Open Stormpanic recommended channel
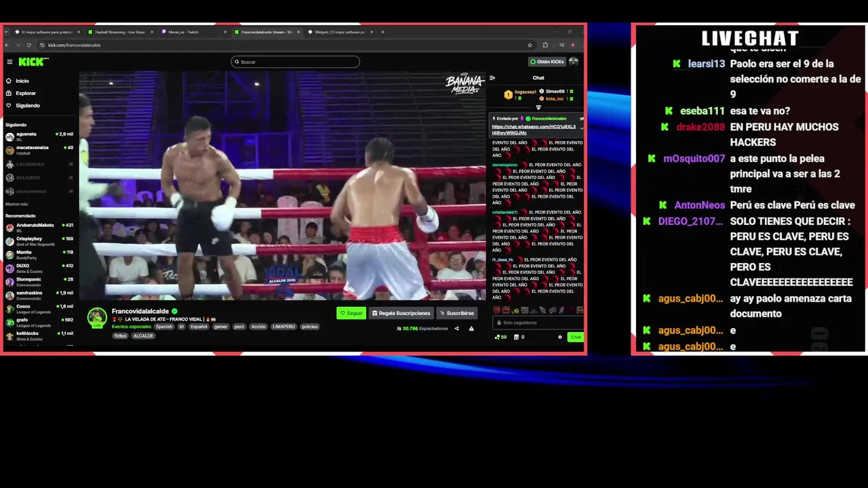868x488 pixels. click(39, 281)
